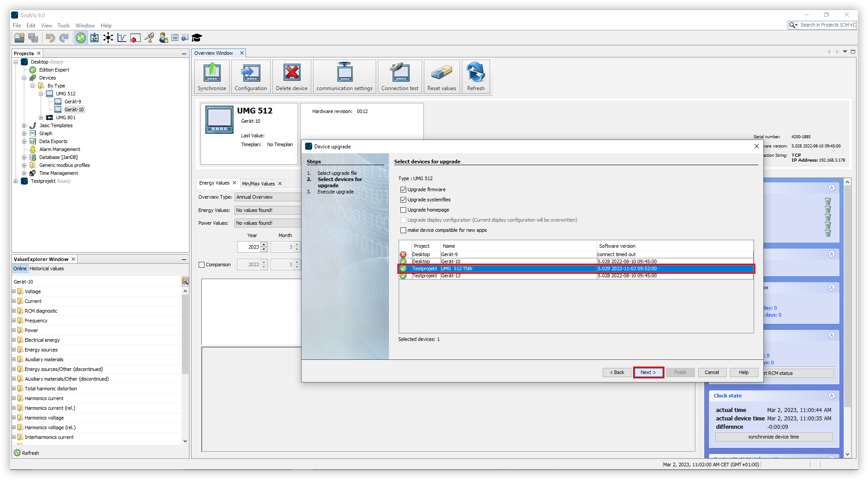The width and height of the screenshot is (868, 480).
Task: Click the graph curve toolbar icon
Action: [122, 38]
